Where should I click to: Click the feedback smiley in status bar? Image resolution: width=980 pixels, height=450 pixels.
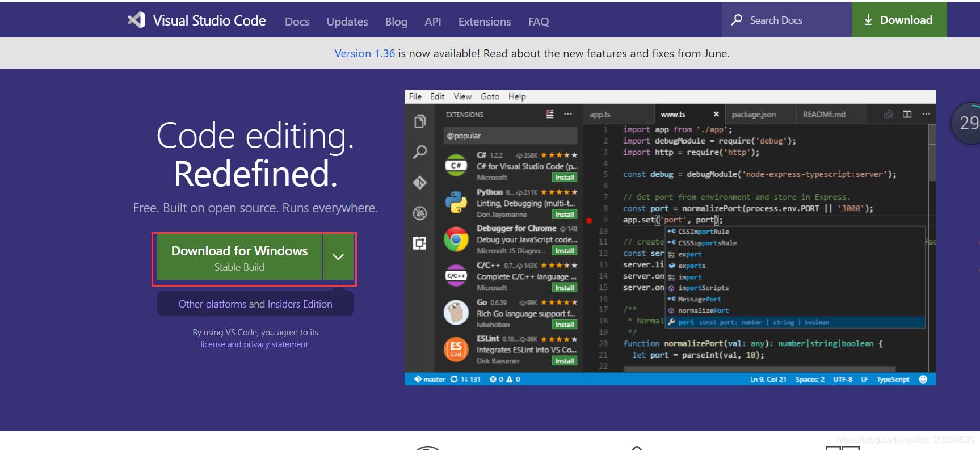click(x=923, y=379)
